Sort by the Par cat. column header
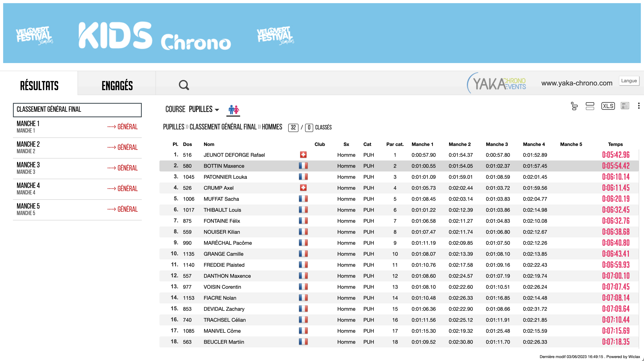The height and width of the screenshot is (361, 644). point(395,144)
